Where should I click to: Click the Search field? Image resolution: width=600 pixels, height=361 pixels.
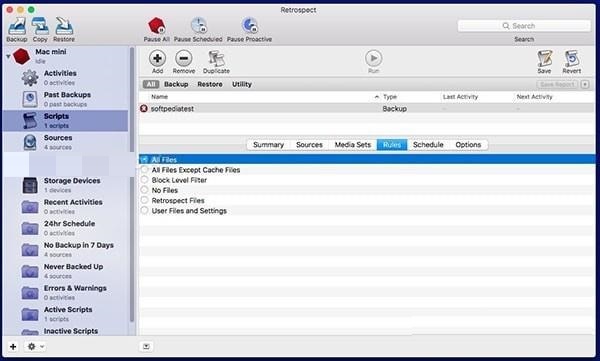click(524, 26)
